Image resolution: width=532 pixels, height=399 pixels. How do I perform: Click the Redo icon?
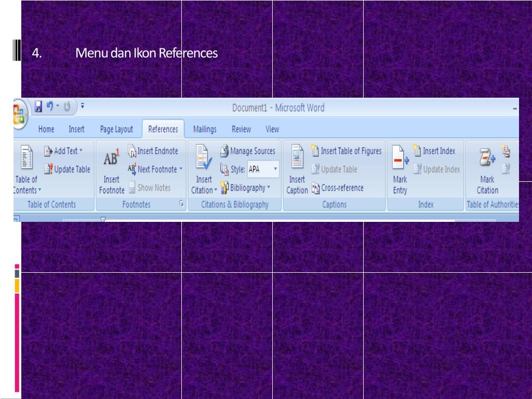click(x=67, y=107)
